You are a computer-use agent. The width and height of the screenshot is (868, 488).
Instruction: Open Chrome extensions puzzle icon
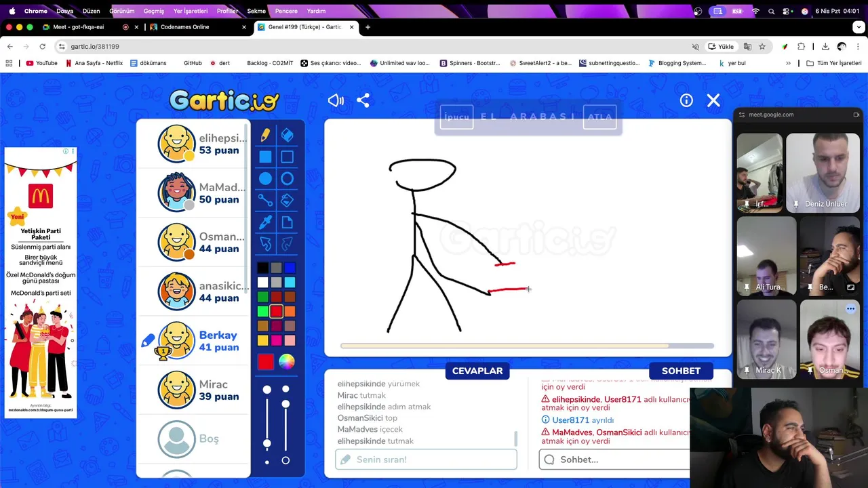point(802,47)
